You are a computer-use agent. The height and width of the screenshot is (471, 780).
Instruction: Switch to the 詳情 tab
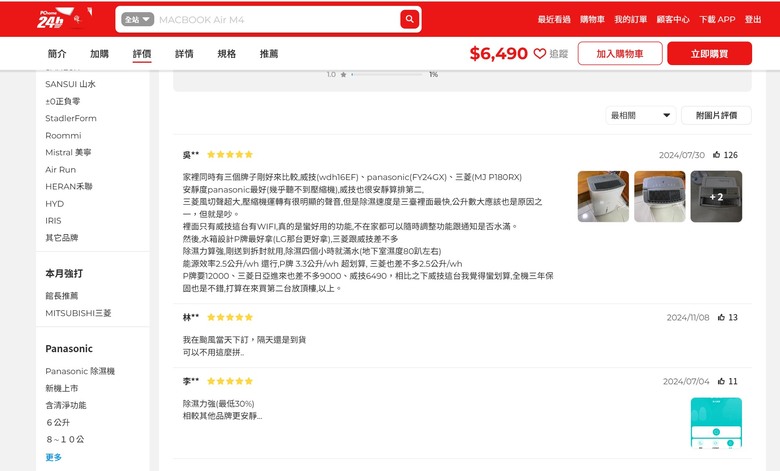184,54
